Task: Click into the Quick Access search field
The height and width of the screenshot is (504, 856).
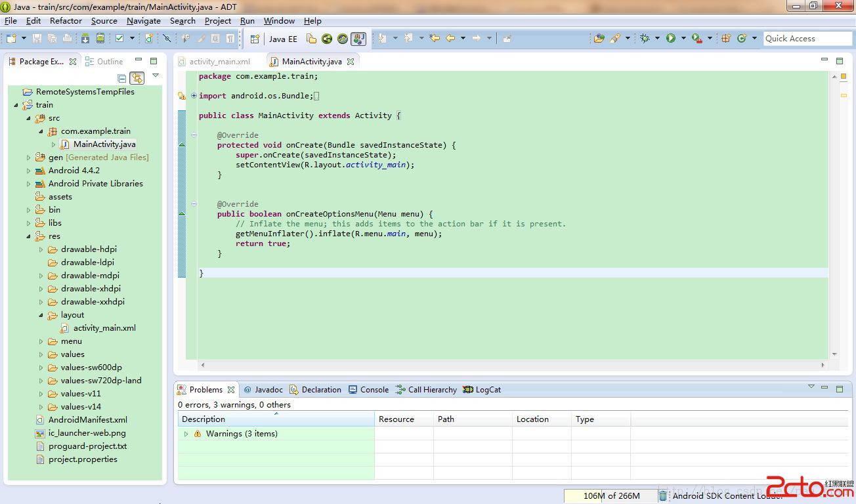Action: click(x=807, y=39)
